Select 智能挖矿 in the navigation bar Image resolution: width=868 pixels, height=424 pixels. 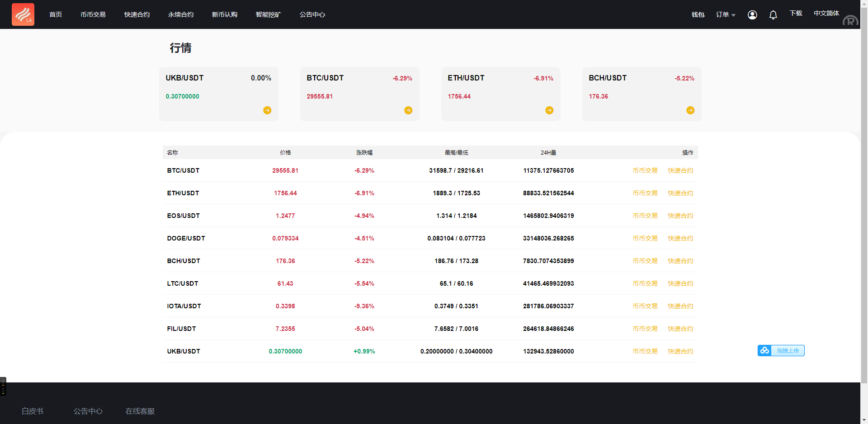268,14
